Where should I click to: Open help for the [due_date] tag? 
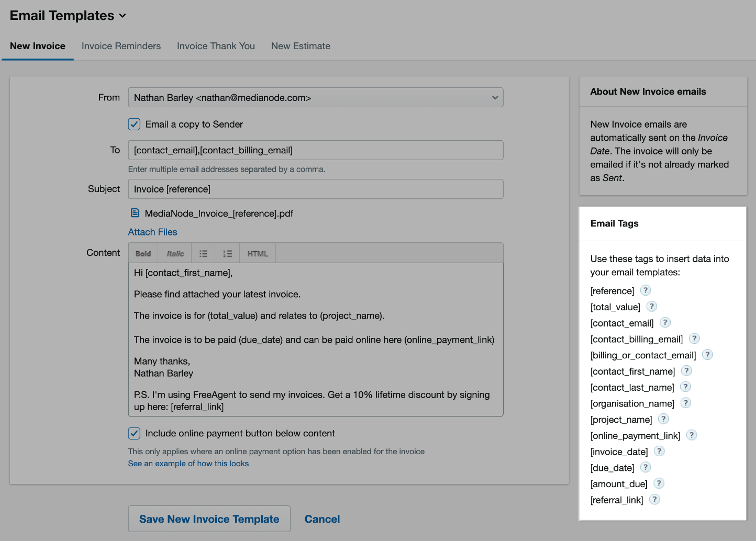click(x=645, y=467)
